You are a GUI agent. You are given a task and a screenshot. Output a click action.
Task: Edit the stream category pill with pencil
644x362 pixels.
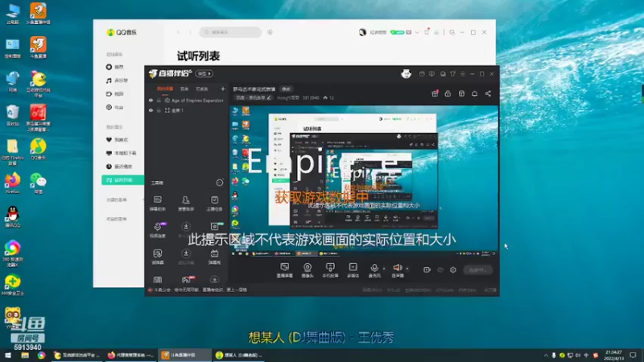tap(254, 97)
